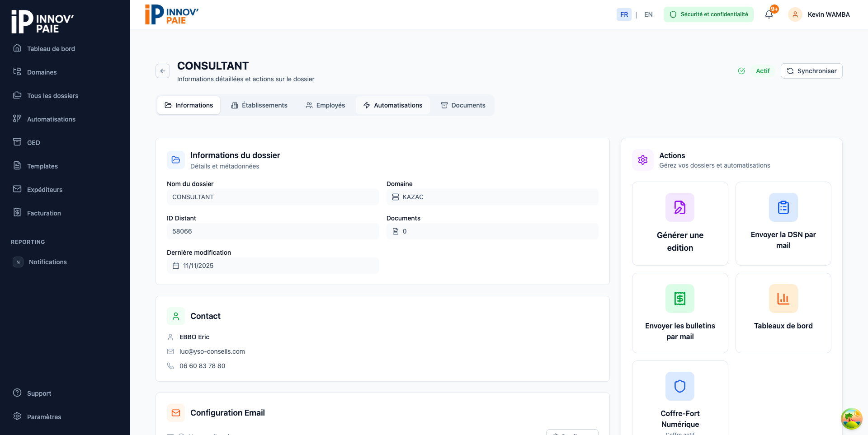Click the Nom du dossier field

point(273,197)
